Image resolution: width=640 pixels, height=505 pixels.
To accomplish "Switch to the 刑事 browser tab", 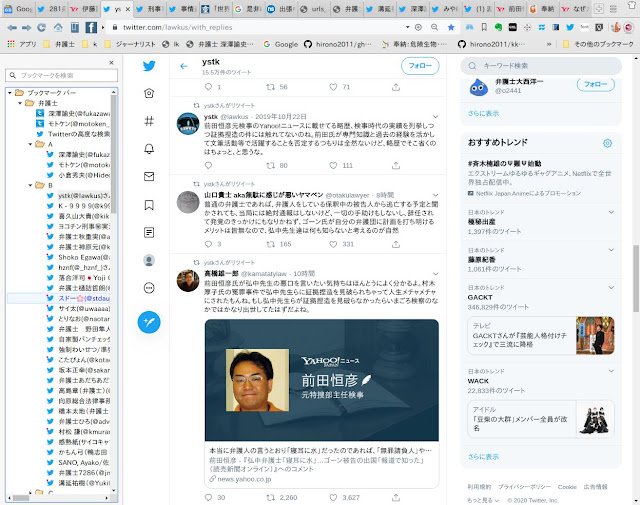I will [150, 9].
